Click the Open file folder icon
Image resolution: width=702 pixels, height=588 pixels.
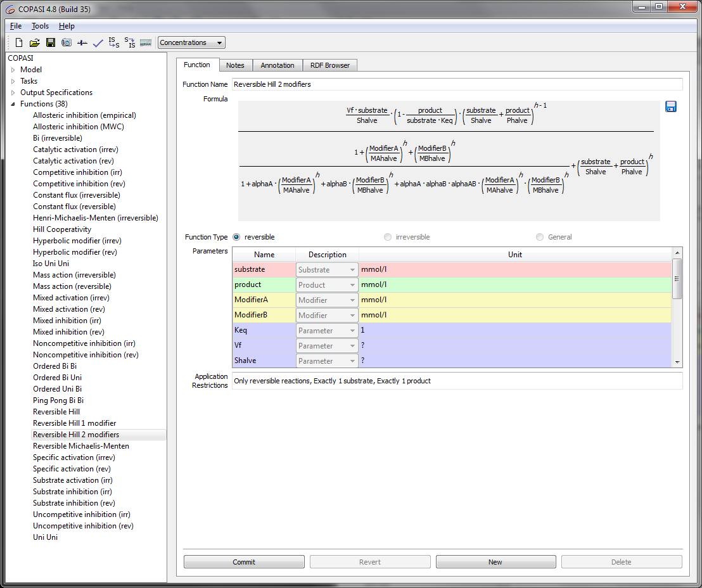tap(35, 43)
